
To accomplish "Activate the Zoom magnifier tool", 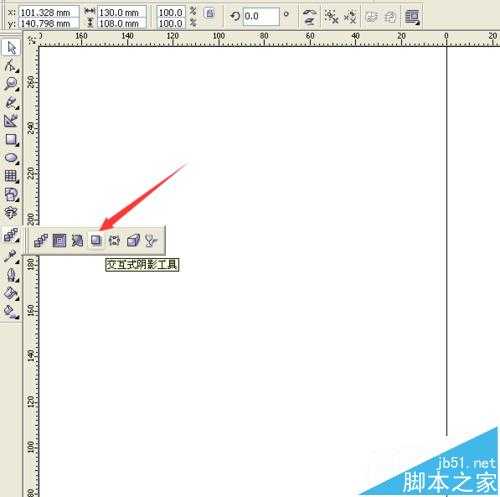I will 11,84.
